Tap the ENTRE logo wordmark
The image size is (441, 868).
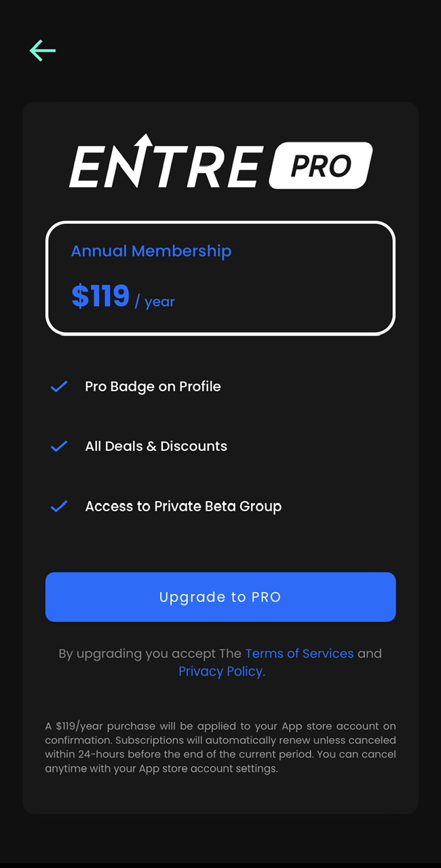[x=166, y=163]
